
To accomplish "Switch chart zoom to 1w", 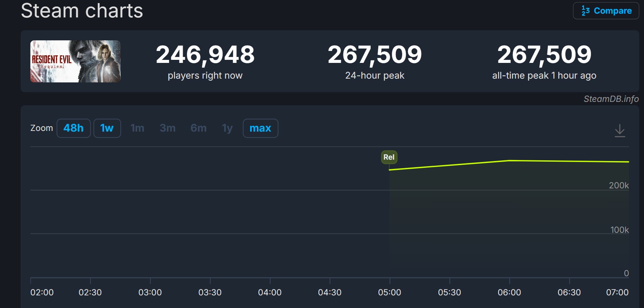I will click(x=107, y=128).
